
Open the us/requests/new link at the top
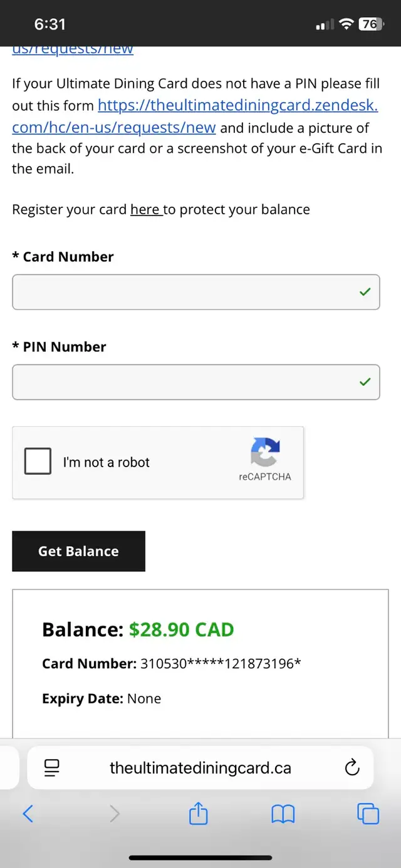[73, 48]
